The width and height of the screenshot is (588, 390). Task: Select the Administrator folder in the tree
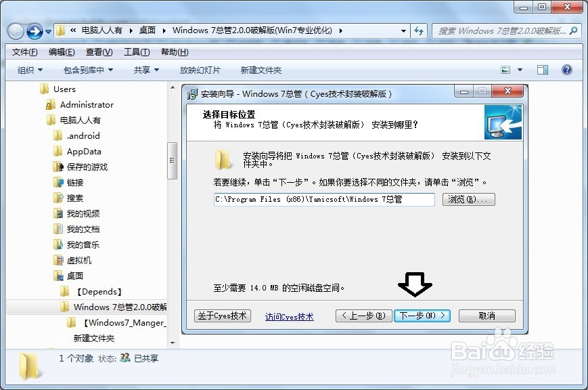point(87,105)
